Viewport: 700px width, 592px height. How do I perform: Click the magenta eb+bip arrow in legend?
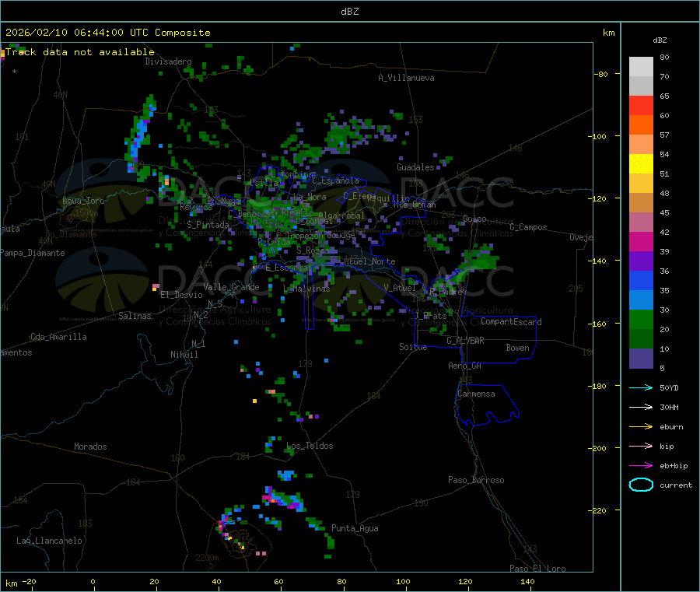pos(641,465)
